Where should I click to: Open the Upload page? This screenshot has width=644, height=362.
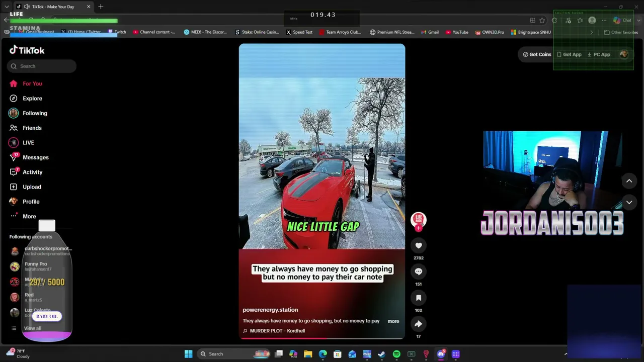[32, 187]
